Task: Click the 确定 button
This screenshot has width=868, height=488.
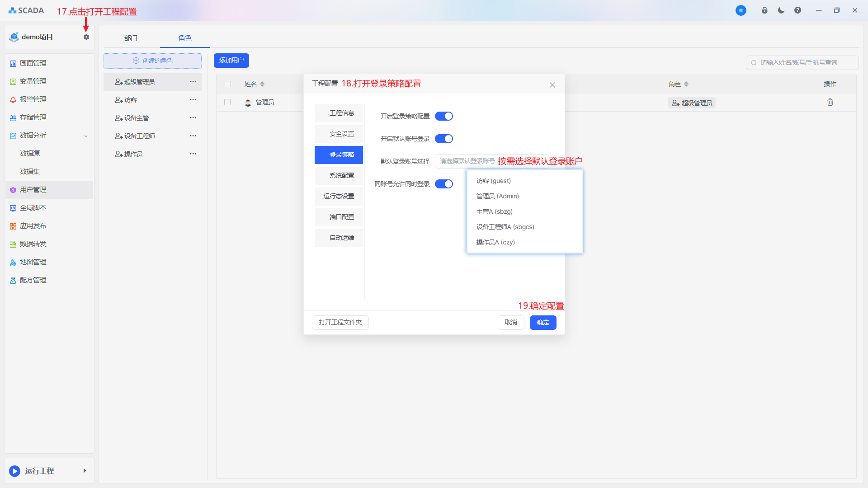Action: pyautogui.click(x=542, y=322)
